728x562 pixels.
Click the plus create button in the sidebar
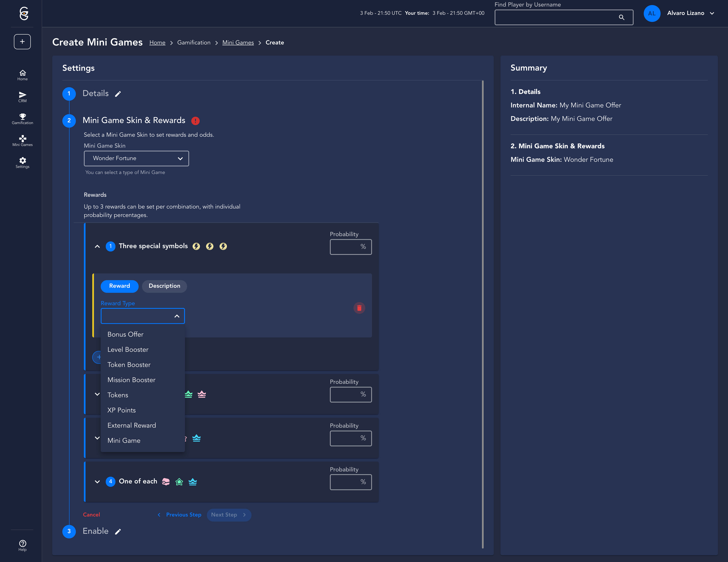point(22,42)
